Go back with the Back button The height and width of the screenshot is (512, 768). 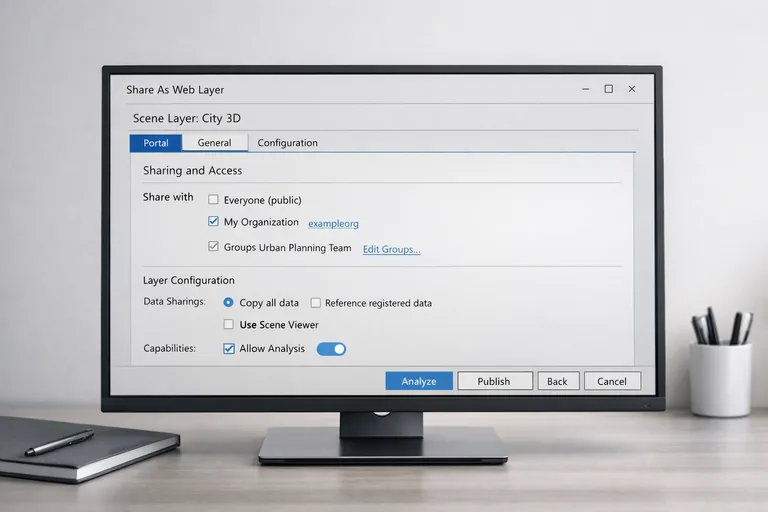(558, 381)
